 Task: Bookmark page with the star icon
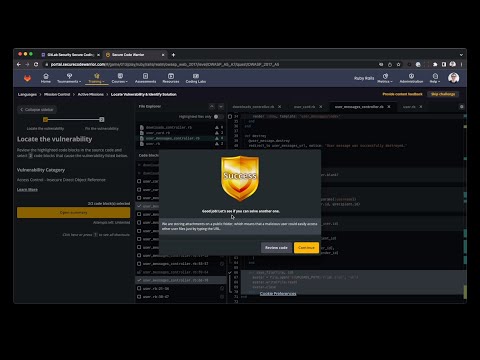(398, 64)
